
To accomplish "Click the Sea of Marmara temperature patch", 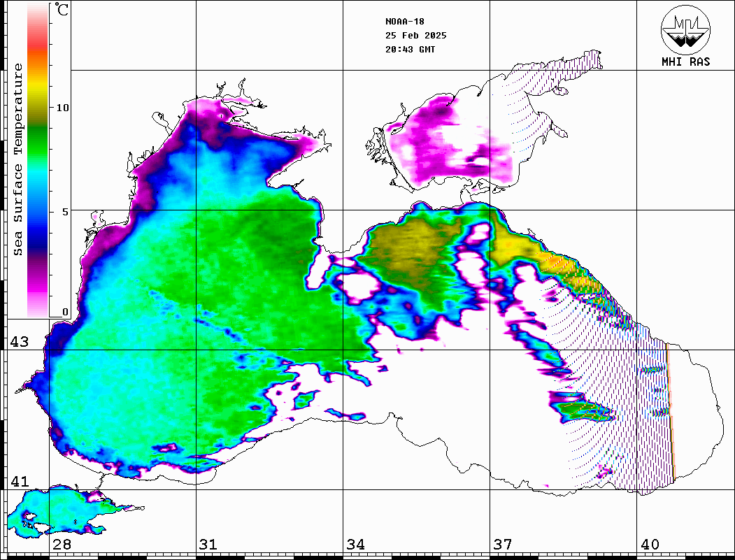I will [x=61, y=512].
